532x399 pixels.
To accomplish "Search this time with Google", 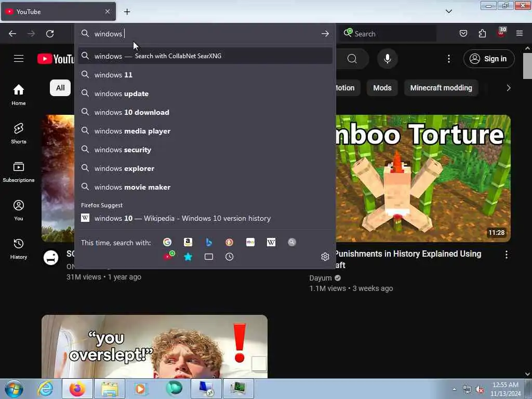I will [167, 242].
